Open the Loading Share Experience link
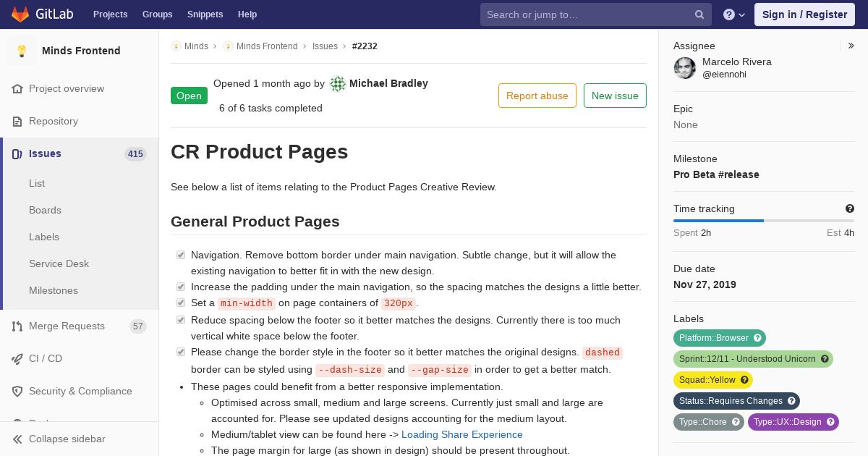868x456 pixels. pyautogui.click(x=462, y=434)
